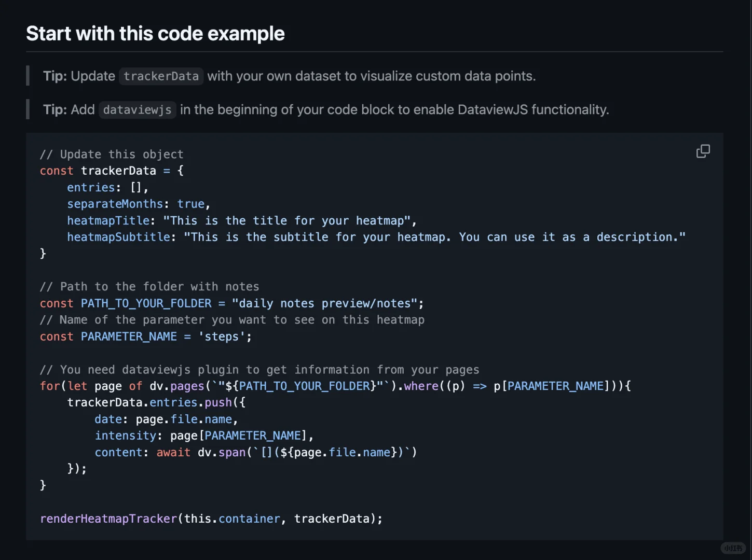752x560 pixels.
Task: Click the renderHeatmapTracker function name
Action: (x=108, y=519)
